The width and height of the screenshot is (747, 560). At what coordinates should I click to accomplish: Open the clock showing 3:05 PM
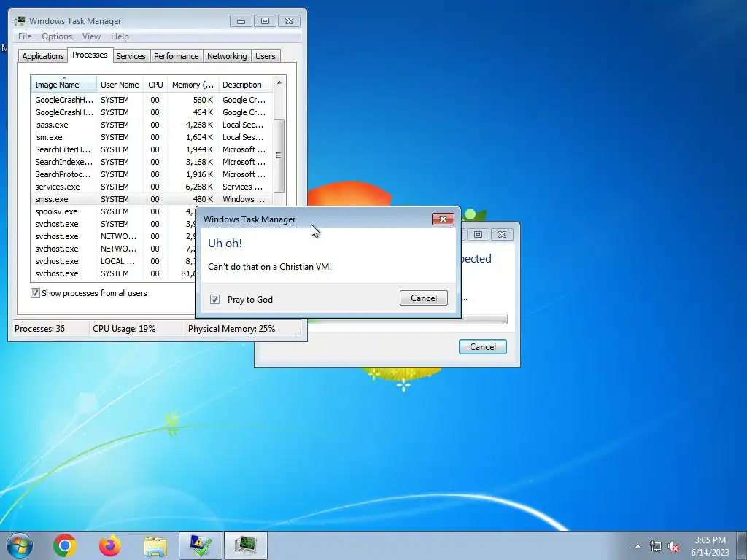[x=710, y=545]
